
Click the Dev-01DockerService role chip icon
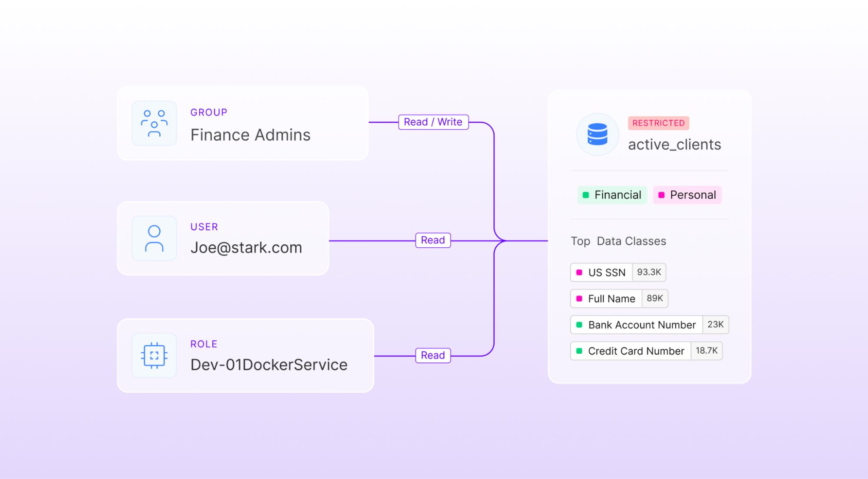pos(154,355)
